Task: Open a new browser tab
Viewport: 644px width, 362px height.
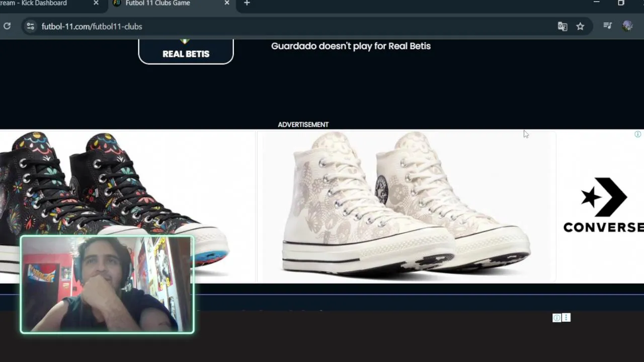Action: click(x=247, y=3)
